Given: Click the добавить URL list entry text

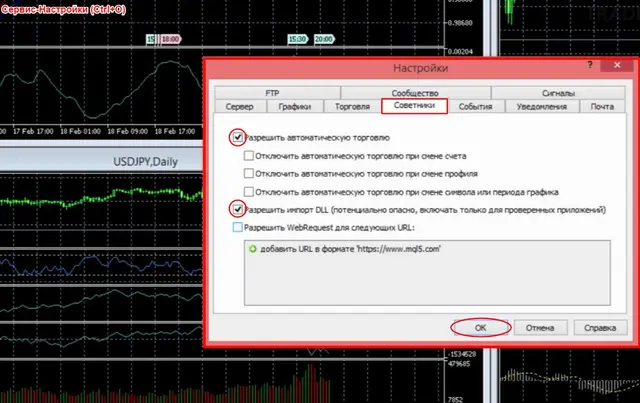Looking at the screenshot, I should click(x=351, y=249).
